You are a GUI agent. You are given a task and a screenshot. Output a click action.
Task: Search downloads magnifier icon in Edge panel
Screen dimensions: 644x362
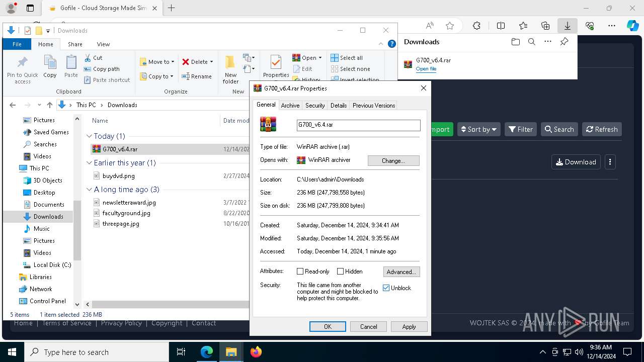pos(531,42)
